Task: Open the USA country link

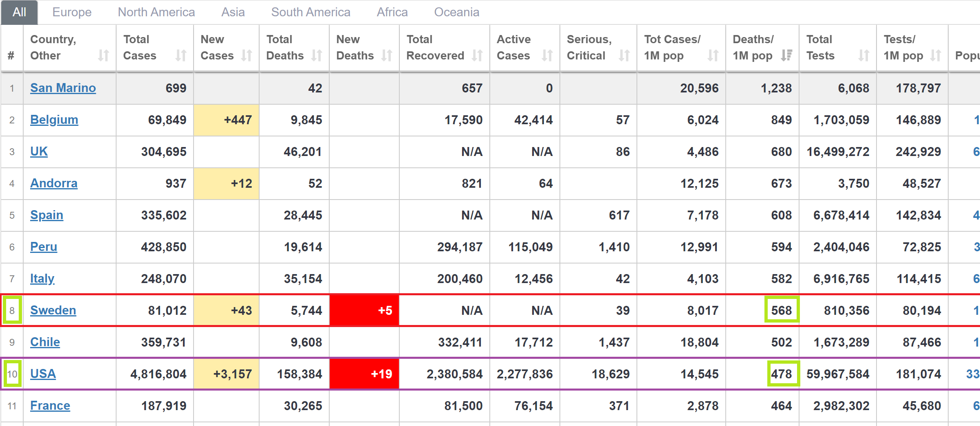Action: click(x=43, y=374)
